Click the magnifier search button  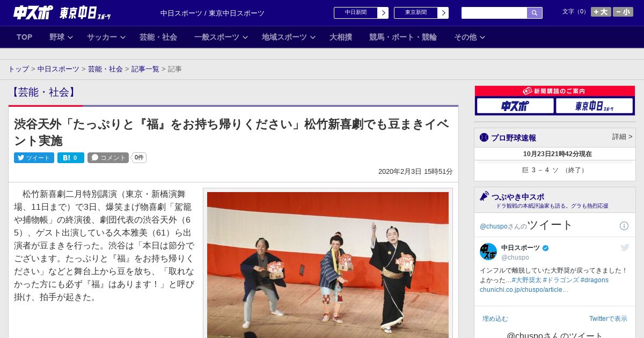pyautogui.click(x=535, y=13)
